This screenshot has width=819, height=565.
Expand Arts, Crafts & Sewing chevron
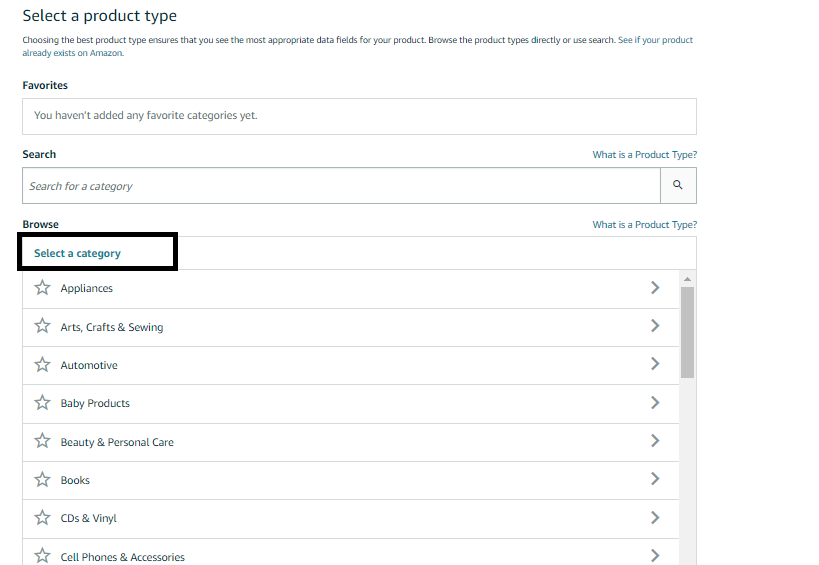click(655, 326)
